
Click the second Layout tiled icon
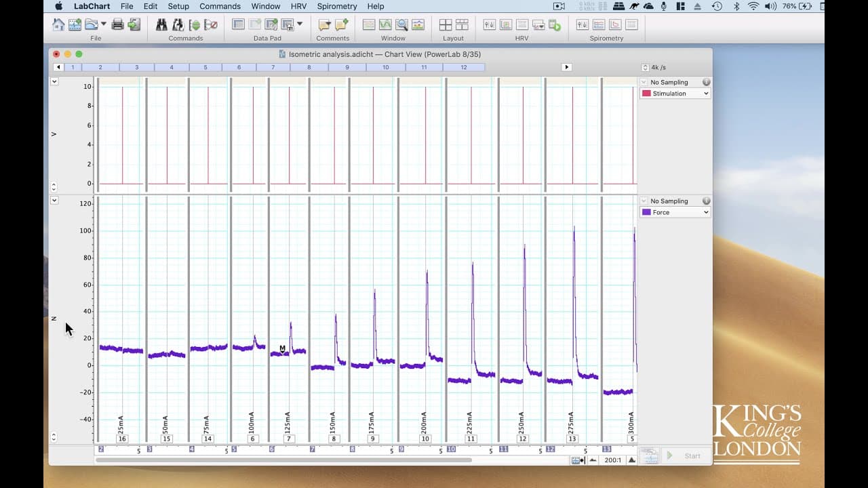[462, 25]
